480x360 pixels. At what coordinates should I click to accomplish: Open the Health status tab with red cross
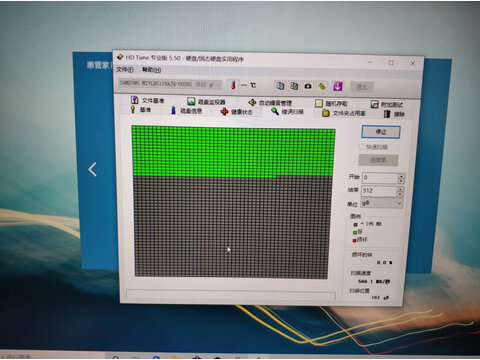pyautogui.click(x=237, y=112)
